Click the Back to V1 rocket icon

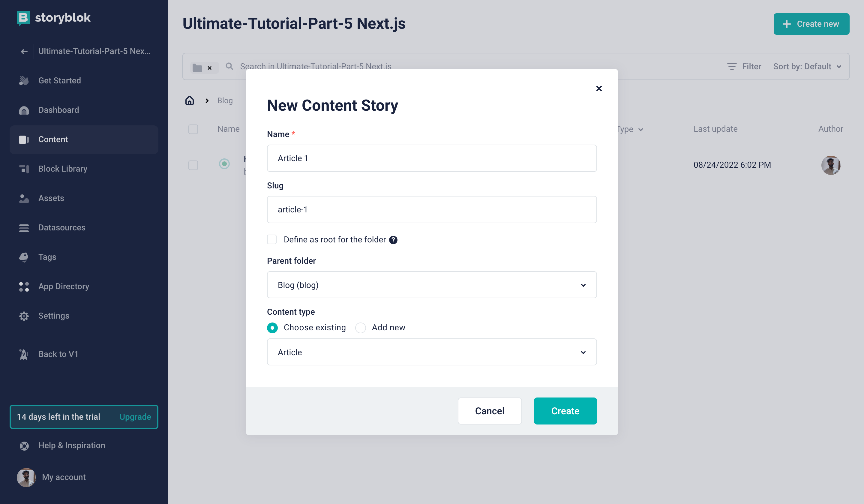(24, 355)
